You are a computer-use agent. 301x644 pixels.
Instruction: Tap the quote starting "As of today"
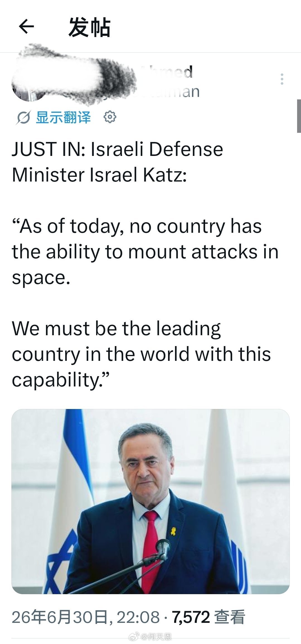tap(145, 252)
